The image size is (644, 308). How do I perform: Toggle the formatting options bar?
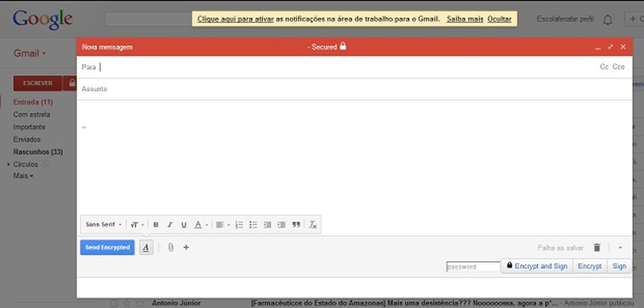[146, 247]
